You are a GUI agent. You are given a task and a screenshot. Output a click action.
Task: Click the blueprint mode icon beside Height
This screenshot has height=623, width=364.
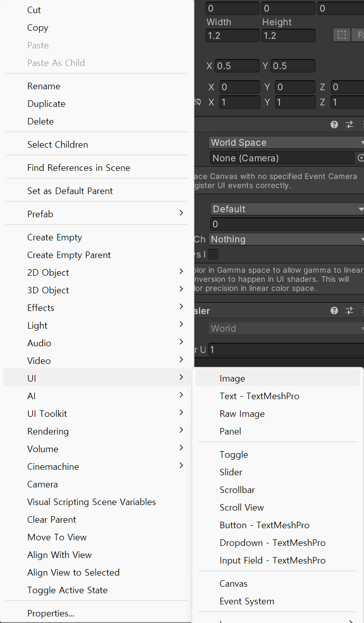[342, 35]
